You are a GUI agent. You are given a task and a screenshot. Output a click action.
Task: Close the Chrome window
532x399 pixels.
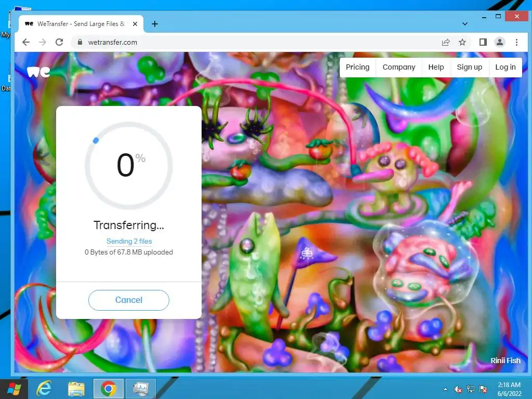pos(517,16)
